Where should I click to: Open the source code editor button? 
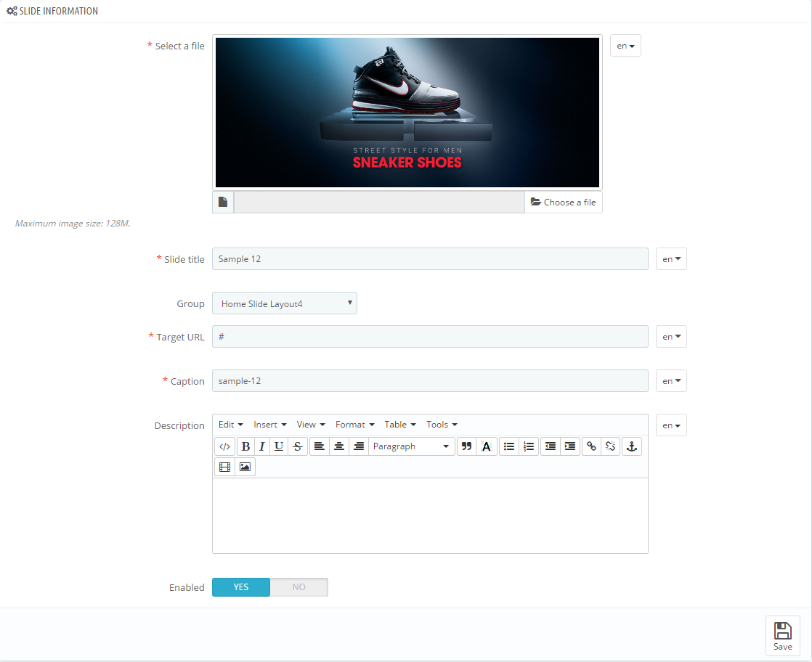pos(224,446)
